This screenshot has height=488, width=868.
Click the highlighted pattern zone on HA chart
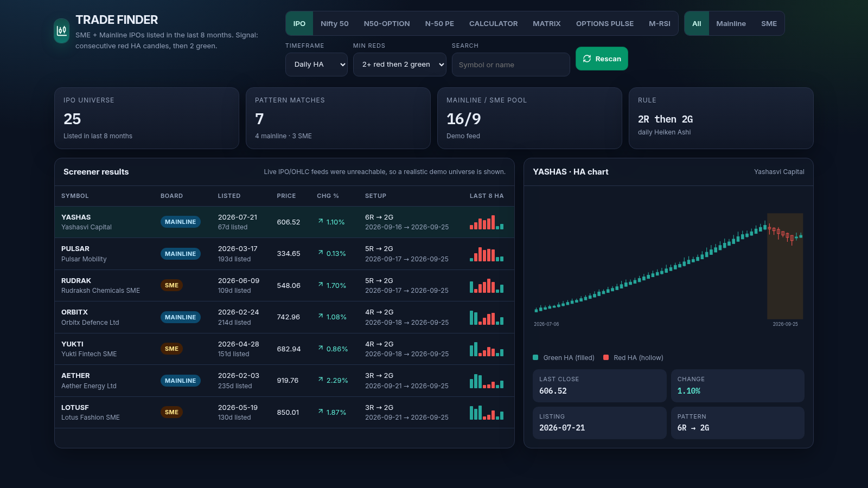point(785,266)
